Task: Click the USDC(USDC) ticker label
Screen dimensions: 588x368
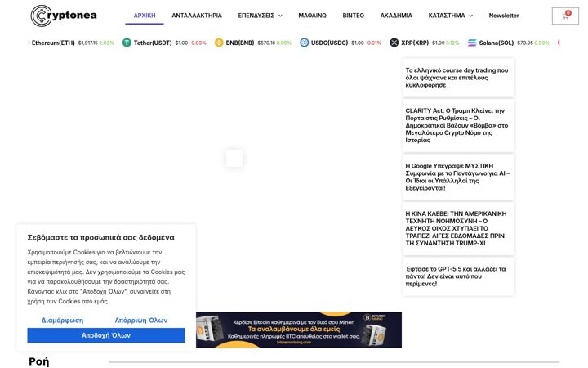Action: pyautogui.click(x=329, y=43)
